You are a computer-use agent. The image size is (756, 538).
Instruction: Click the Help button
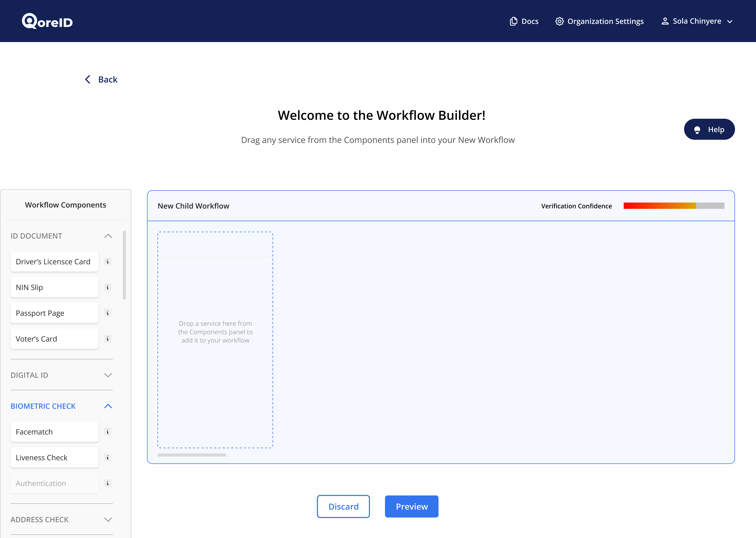pyautogui.click(x=709, y=129)
